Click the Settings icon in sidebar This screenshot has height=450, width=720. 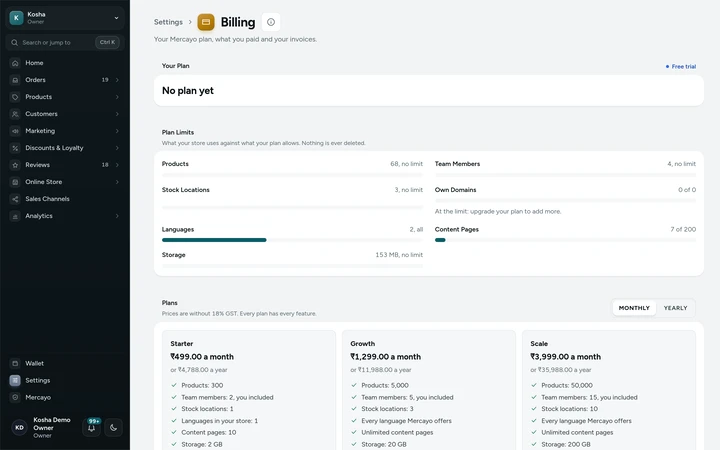point(15,380)
